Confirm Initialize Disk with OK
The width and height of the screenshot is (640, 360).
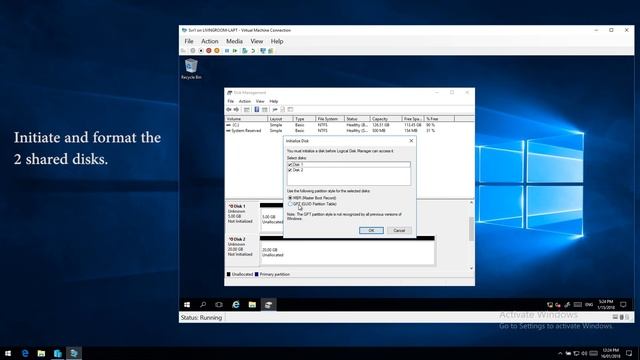pos(371,231)
